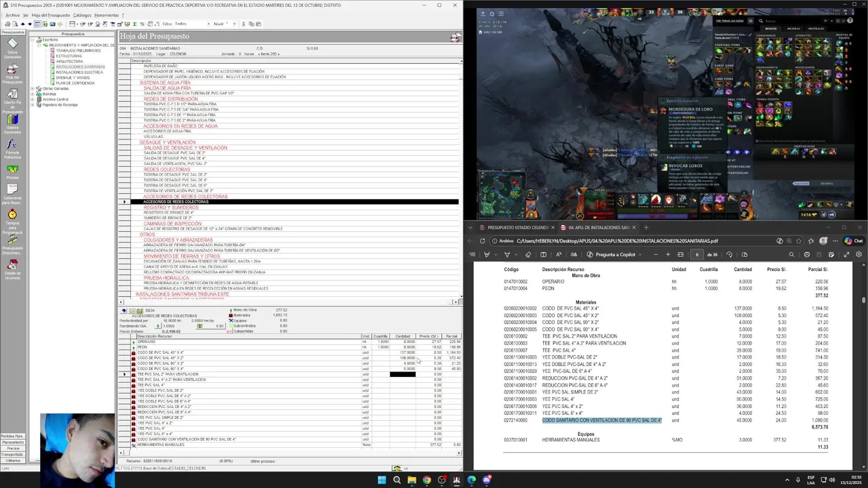The height and width of the screenshot is (488, 868).
Task: Switch to 04. APU. DE INSTALACIONES browser tab
Action: pos(599,227)
